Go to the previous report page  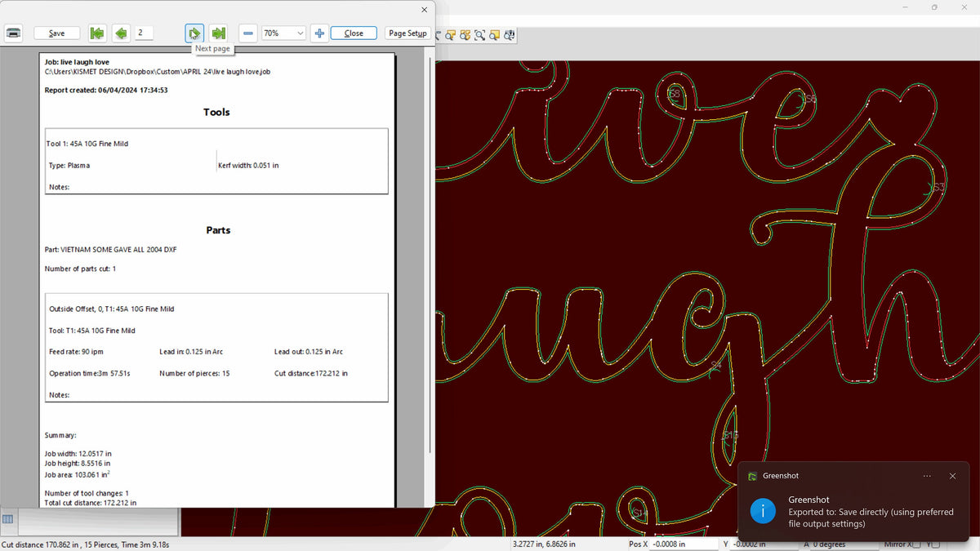(121, 33)
